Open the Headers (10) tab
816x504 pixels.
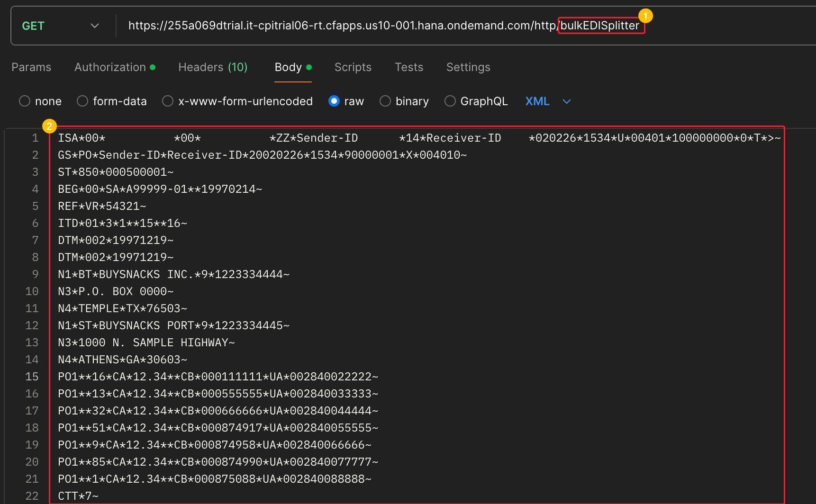pos(213,67)
